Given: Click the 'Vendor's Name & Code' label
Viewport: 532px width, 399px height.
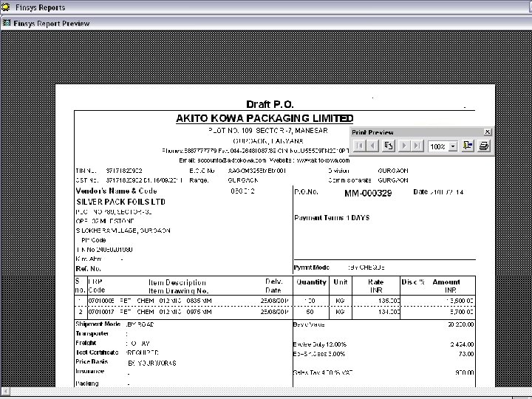Looking at the screenshot, I should pyautogui.click(x=117, y=191).
